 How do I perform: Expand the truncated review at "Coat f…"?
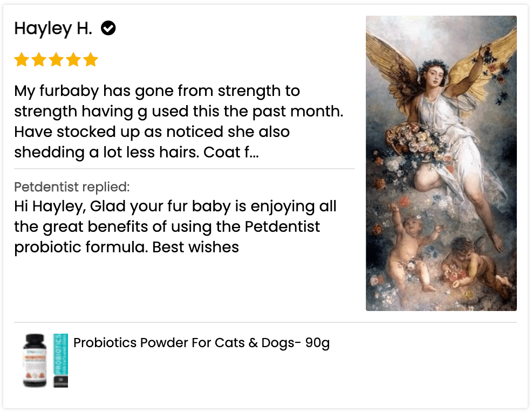248,153
